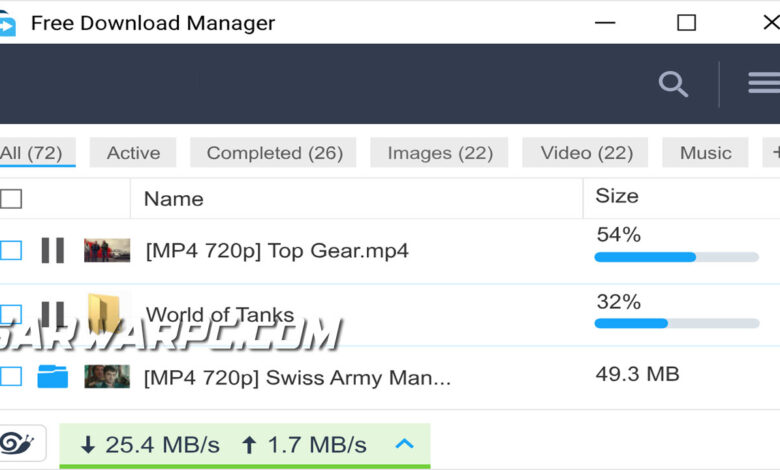
Task: Open the hamburger main menu
Action: pyautogui.click(x=765, y=83)
